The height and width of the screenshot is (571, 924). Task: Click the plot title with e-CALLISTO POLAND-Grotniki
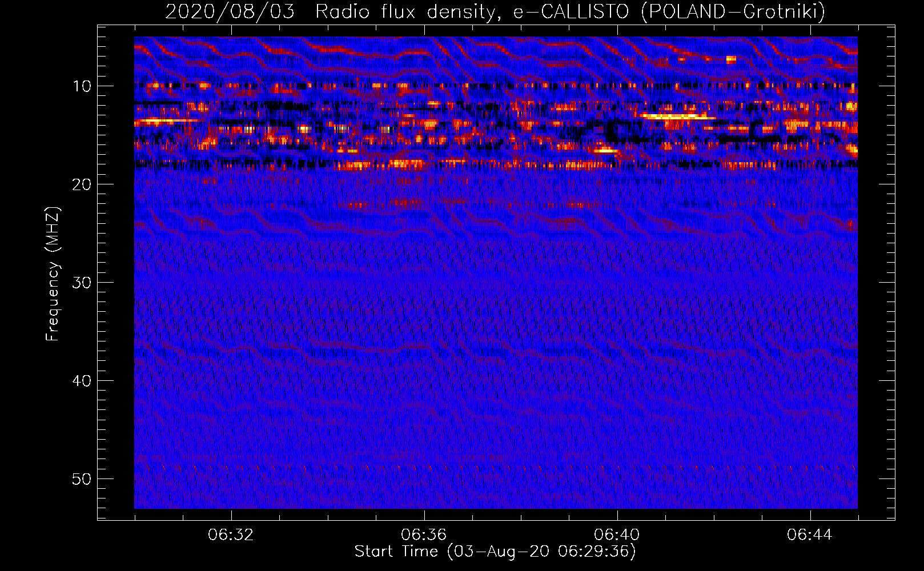(495, 11)
